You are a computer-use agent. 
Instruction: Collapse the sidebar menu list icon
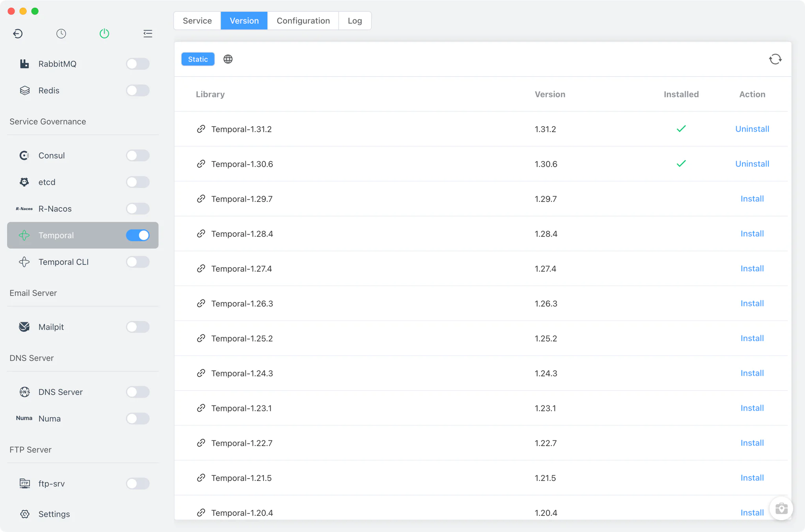(x=147, y=33)
